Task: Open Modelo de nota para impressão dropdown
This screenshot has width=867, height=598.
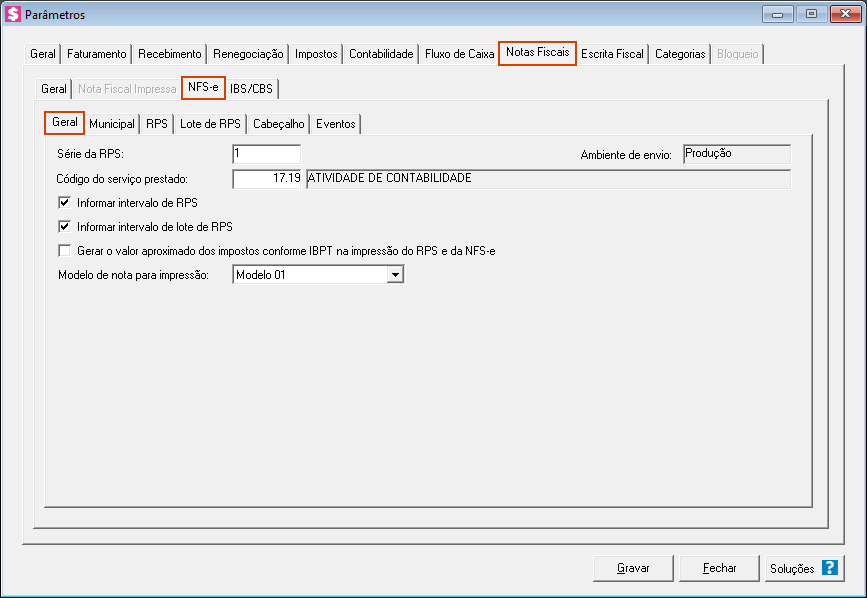Action: (395, 275)
